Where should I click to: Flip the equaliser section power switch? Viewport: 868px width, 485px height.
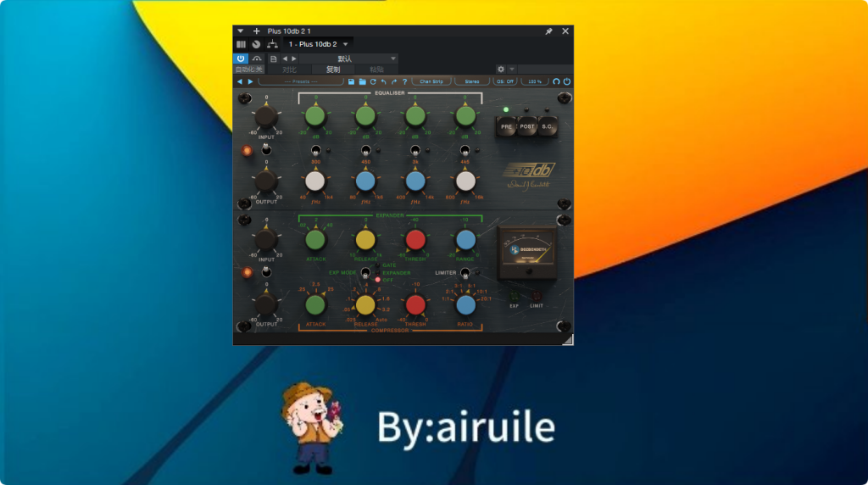(266, 149)
